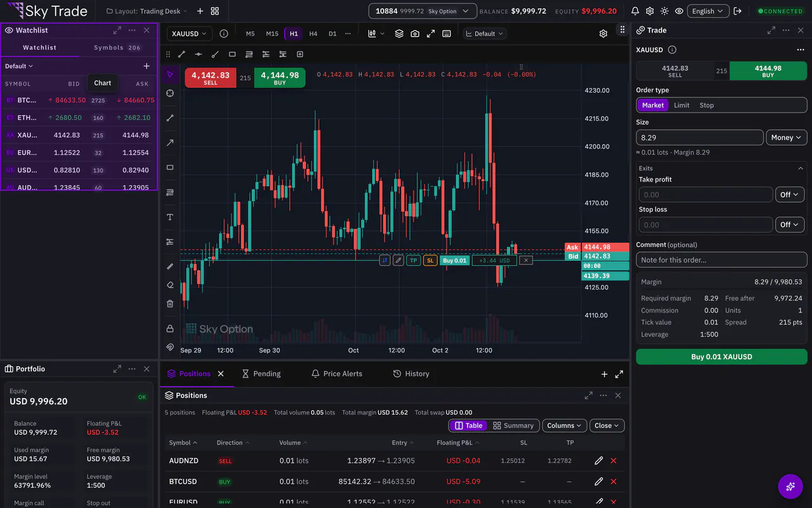This screenshot has width=812, height=508.
Task: Click the Buy 0.01 XAUUSD button
Action: (x=722, y=357)
